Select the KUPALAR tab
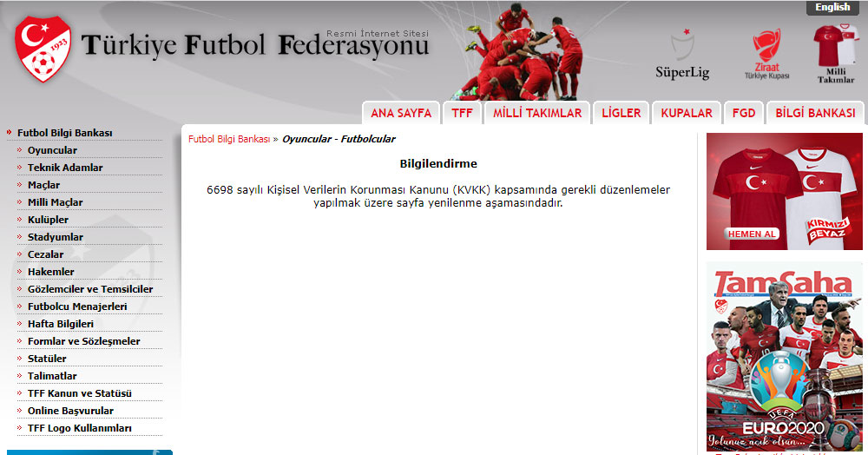 tap(687, 113)
